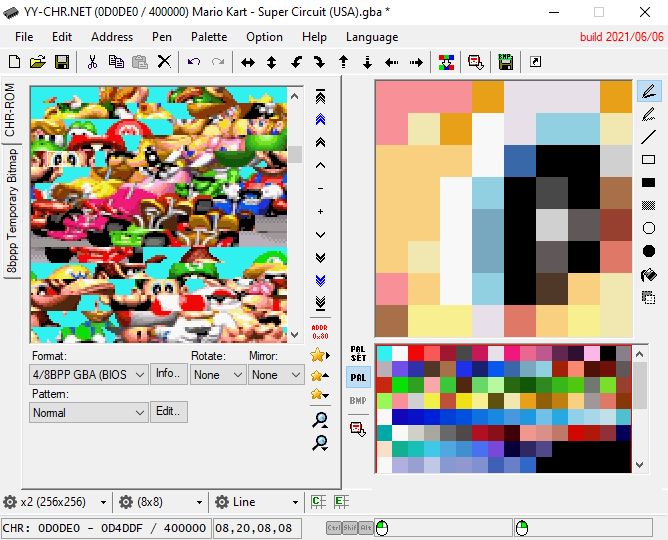Shift pattern right with toolbar arrow

pyautogui.click(x=416, y=63)
